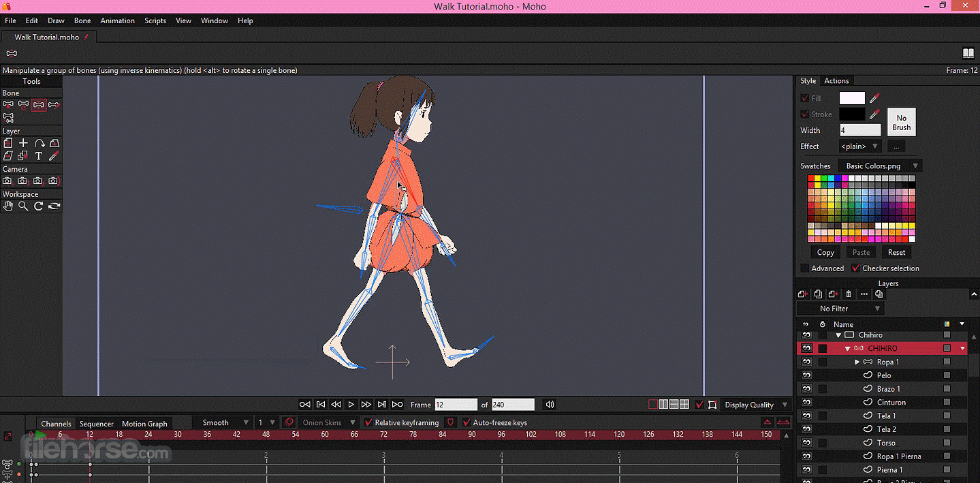The width and height of the screenshot is (980, 483).
Task: Open the No Filter dropdown
Action: [839, 308]
